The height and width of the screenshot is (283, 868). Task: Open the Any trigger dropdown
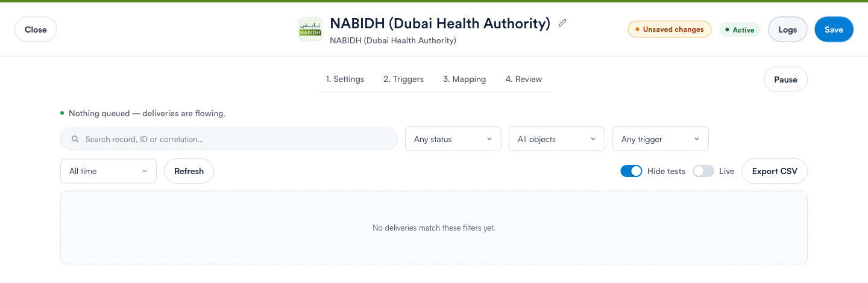[661, 139]
